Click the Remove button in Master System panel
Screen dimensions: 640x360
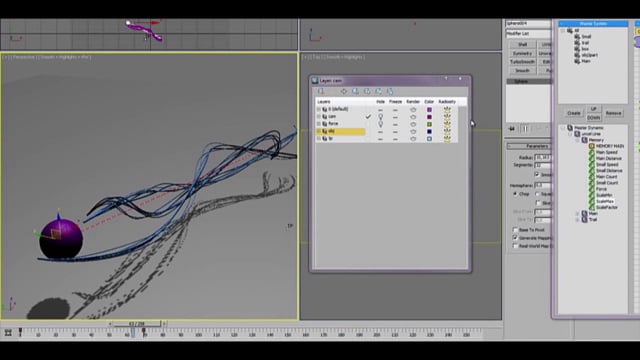(613, 113)
